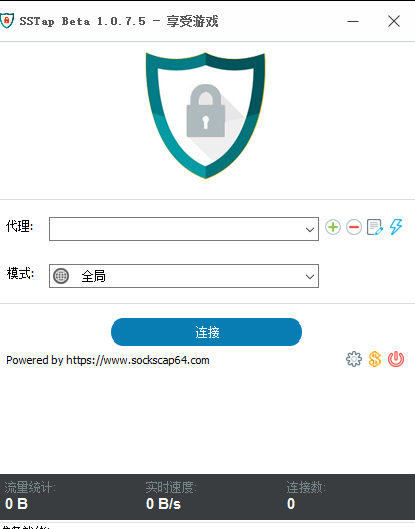Click the large shield padlock logo
The image size is (415, 529).
[x=205, y=115]
